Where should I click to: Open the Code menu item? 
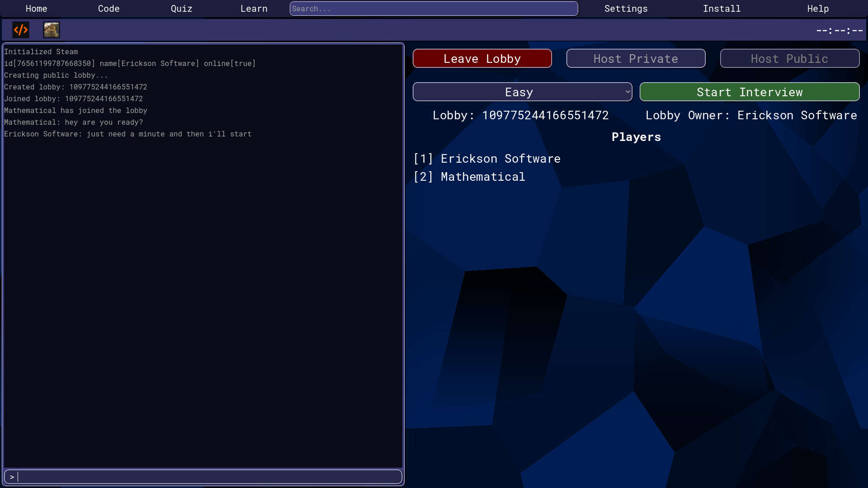coord(108,8)
